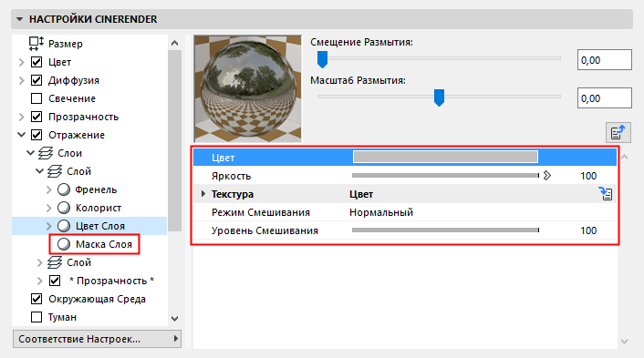This screenshot has width=644, height=358.
Task: Select the Колорист tree item
Action: (x=99, y=208)
